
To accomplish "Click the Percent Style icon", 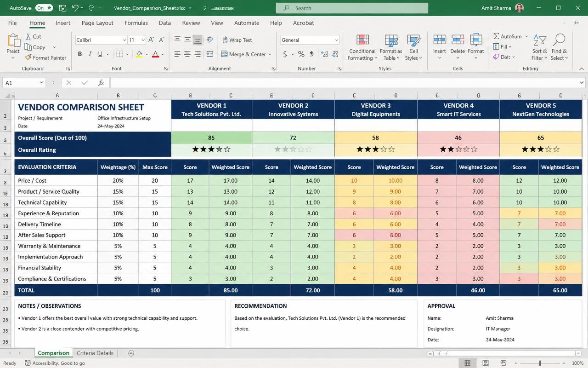I will click(x=301, y=54).
